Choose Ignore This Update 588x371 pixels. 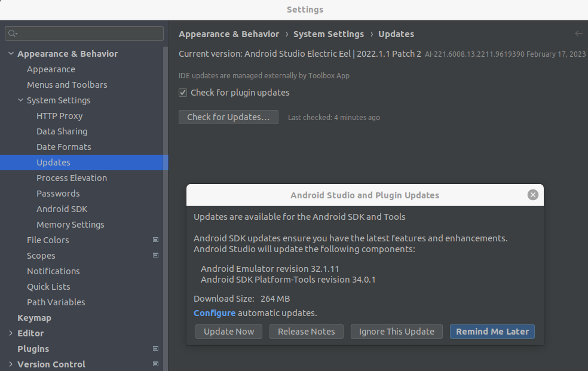tap(396, 332)
